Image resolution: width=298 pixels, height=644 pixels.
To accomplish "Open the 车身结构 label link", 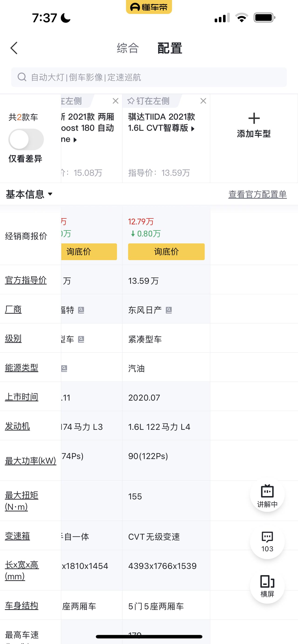I will tap(21, 605).
